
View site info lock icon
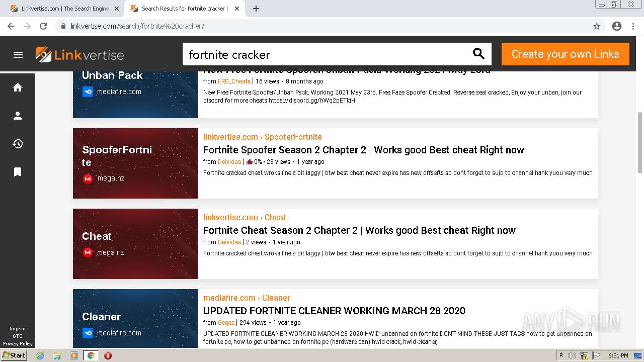click(63, 26)
